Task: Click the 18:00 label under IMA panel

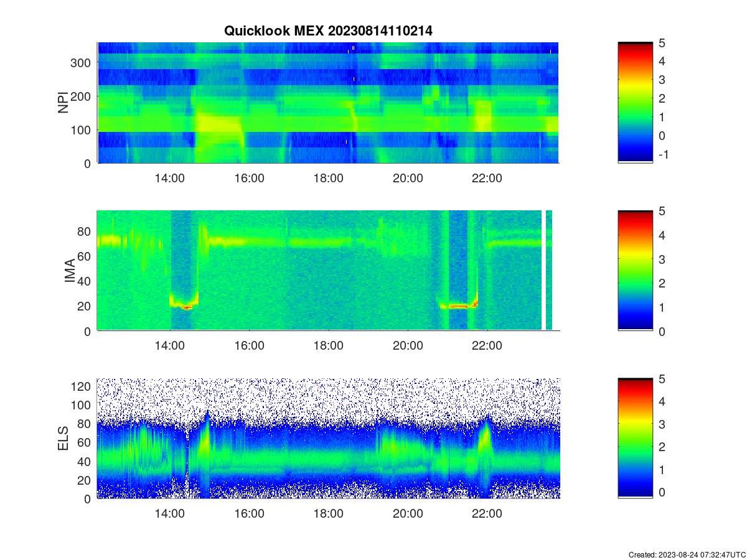Action: point(329,346)
